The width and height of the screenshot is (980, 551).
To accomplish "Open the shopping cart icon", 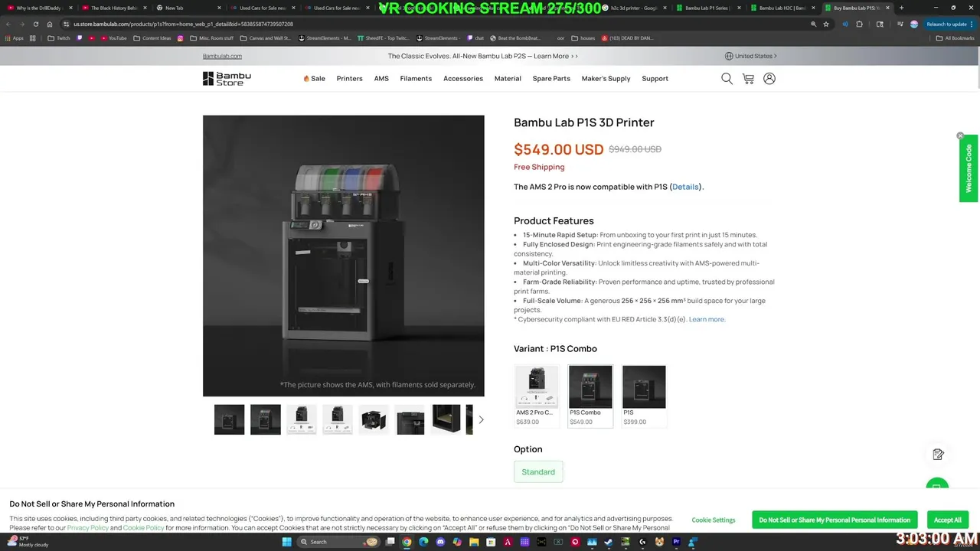I will pos(748,78).
